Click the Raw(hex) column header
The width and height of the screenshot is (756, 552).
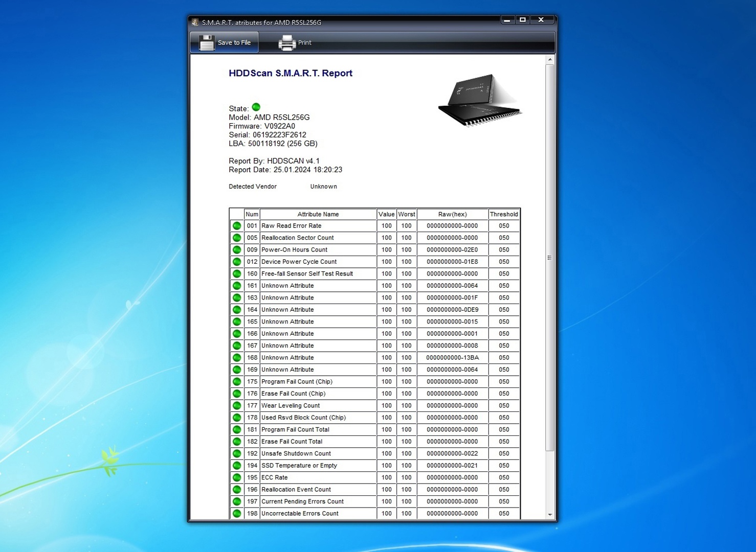[452, 214]
